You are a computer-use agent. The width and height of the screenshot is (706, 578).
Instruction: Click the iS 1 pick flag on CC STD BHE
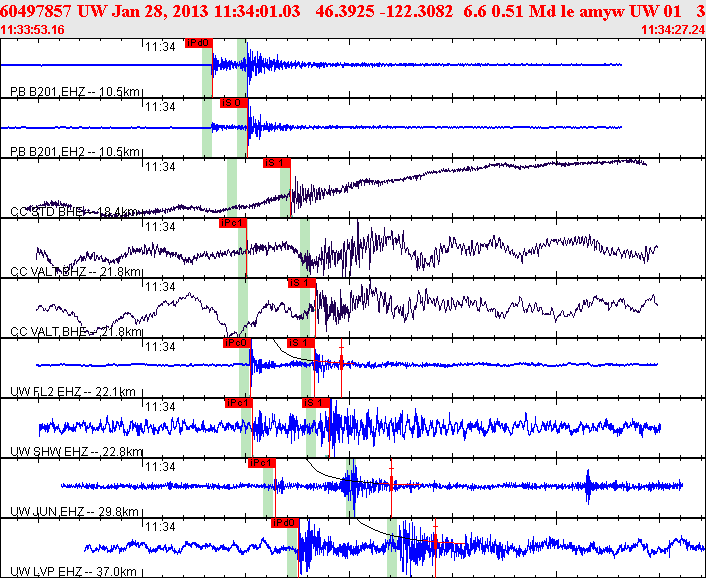coord(277,163)
